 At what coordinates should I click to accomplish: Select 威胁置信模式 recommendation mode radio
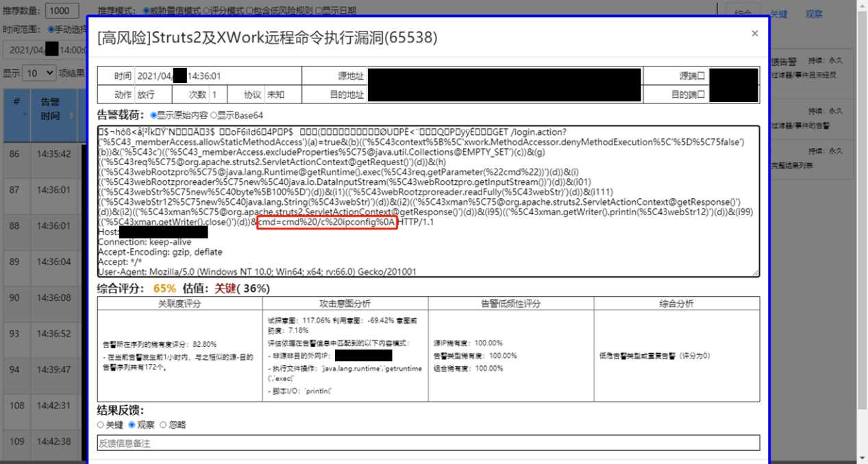pos(146,11)
